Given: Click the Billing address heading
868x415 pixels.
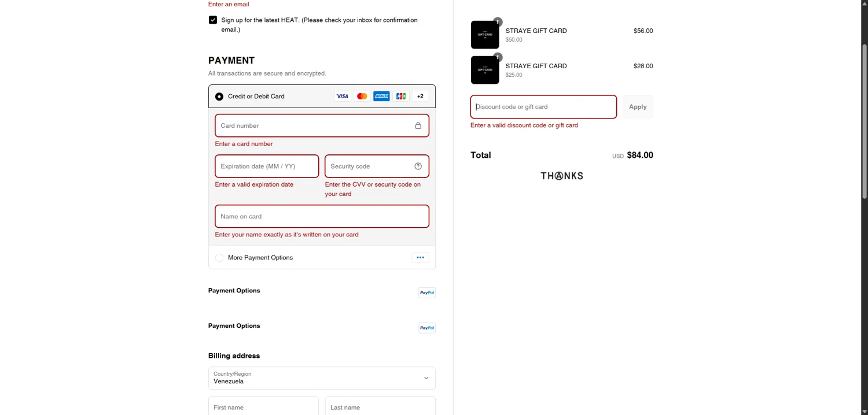Looking at the screenshot, I should tap(234, 355).
